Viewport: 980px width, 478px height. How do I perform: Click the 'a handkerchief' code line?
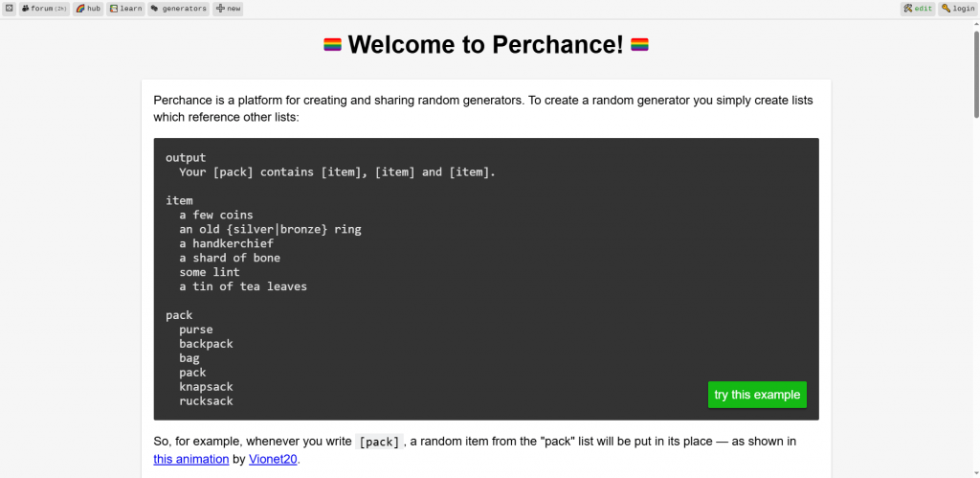click(x=226, y=243)
